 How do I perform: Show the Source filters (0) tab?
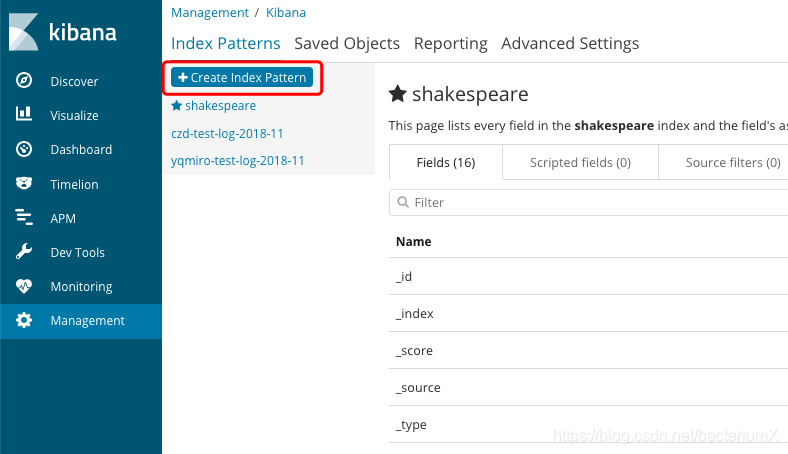point(732,162)
